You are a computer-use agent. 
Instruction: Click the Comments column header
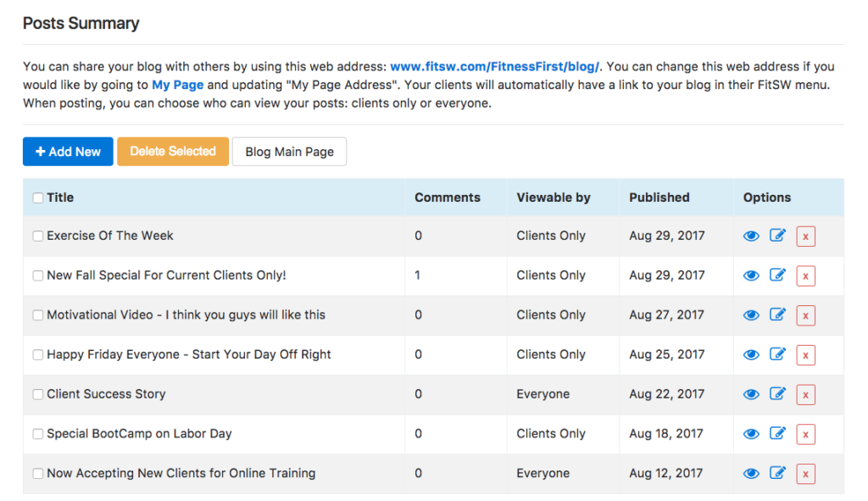(x=448, y=198)
